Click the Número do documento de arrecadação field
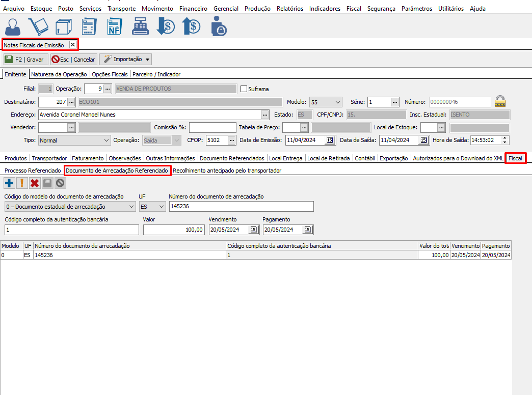532x395 pixels. (241, 207)
